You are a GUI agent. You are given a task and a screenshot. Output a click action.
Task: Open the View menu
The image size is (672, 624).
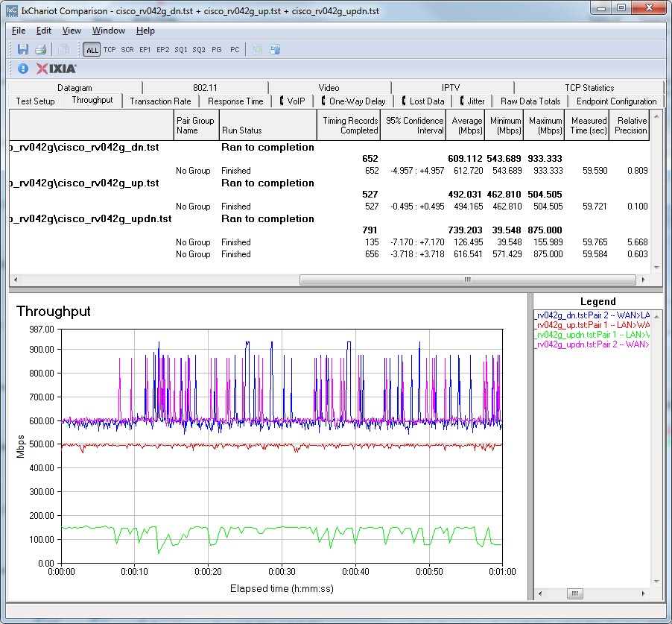click(72, 31)
